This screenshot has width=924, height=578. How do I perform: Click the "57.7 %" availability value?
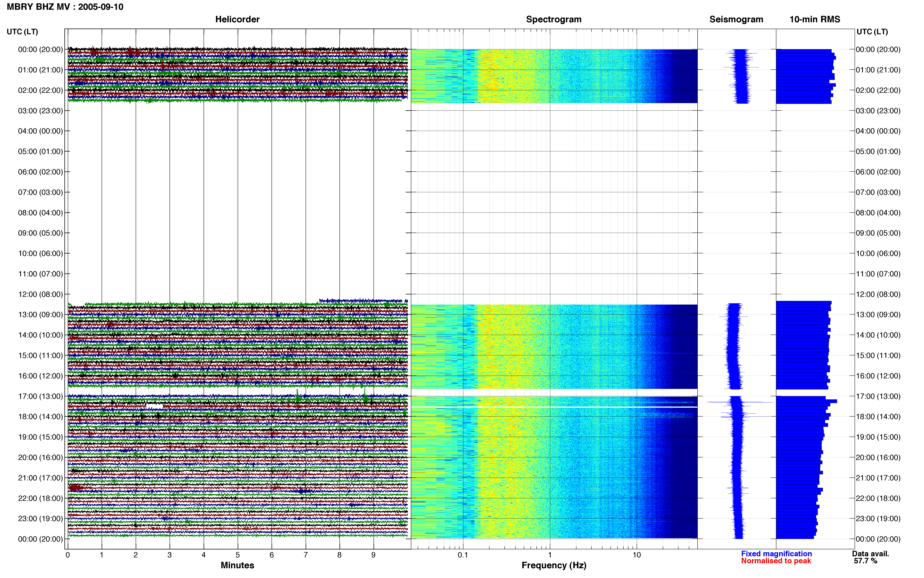[865, 561]
